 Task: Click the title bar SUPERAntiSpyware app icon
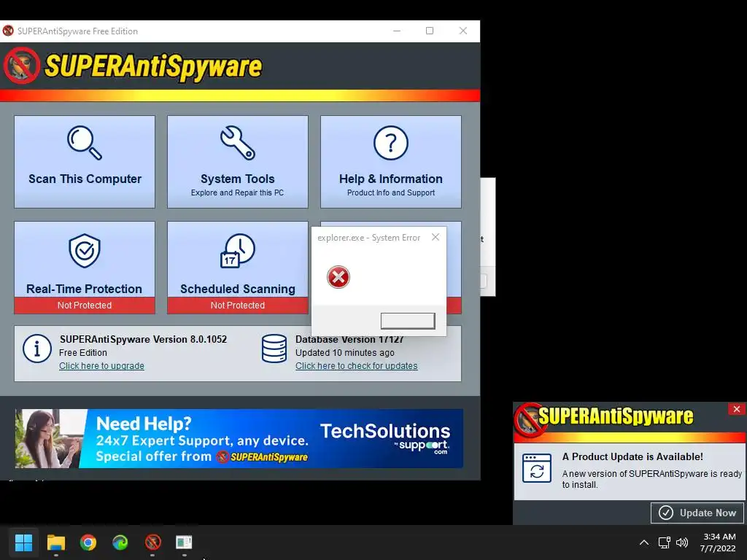pos(8,31)
